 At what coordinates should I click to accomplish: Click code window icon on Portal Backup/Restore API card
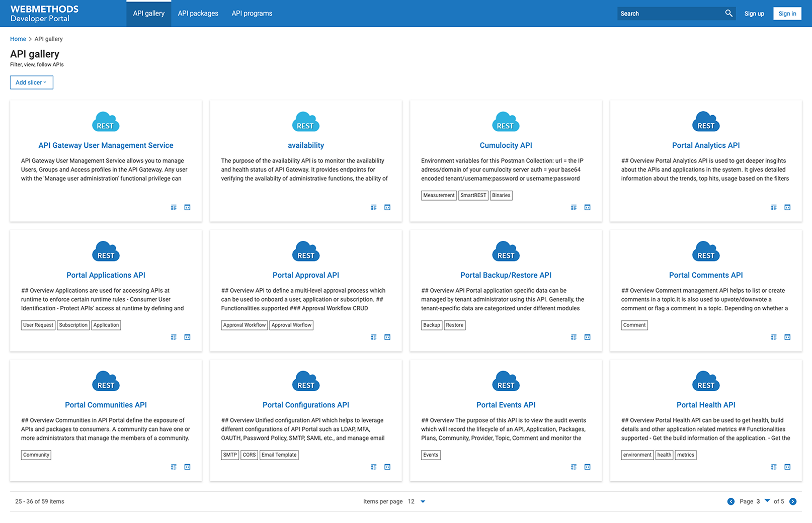point(587,337)
